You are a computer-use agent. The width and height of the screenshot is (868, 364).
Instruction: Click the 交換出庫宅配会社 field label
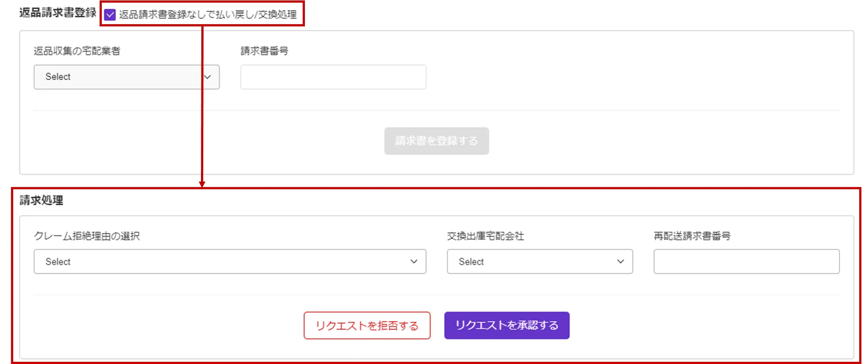[x=485, y=236]
